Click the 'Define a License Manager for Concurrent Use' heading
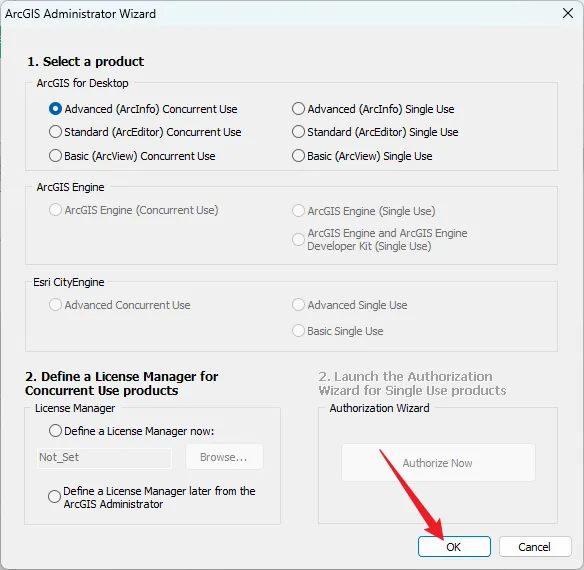The height and width of the screenshot is (570, 584). pyautogui.click(x=122, y=383)
